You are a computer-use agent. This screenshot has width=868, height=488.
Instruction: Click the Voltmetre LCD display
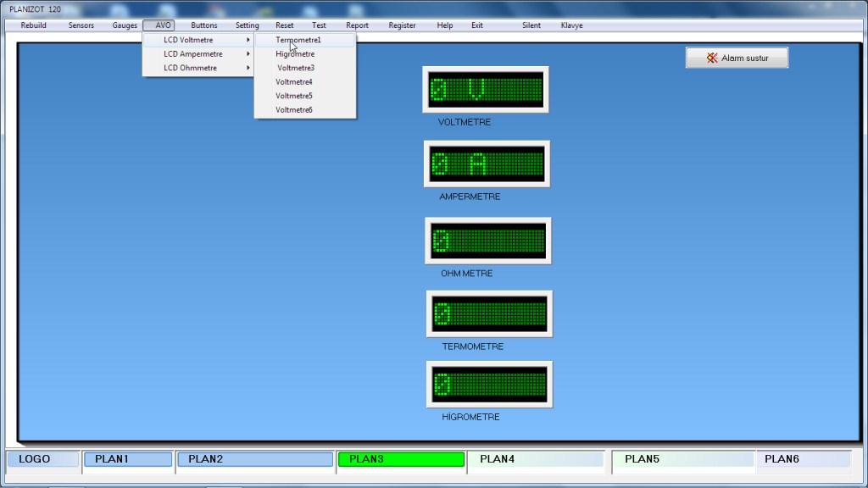486,89
